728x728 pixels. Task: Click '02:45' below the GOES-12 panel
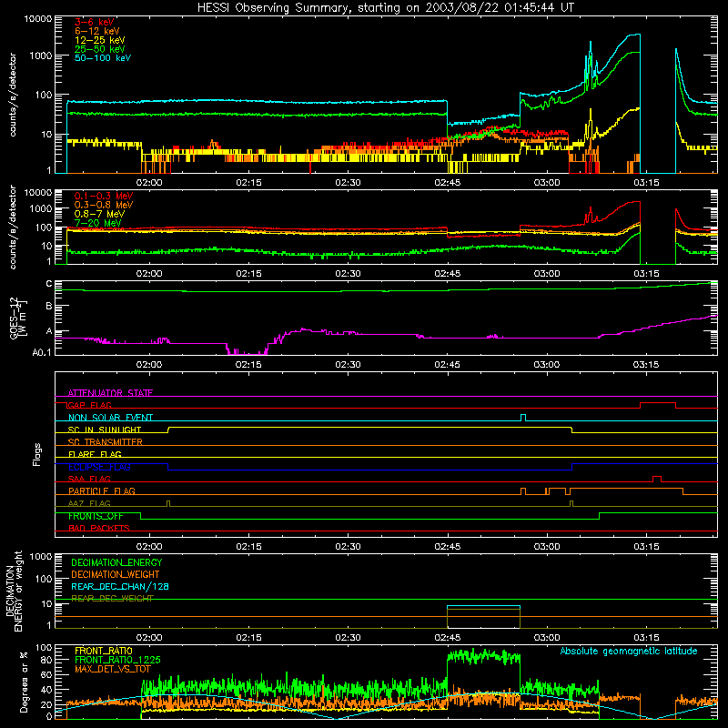(x=447, y=365)
